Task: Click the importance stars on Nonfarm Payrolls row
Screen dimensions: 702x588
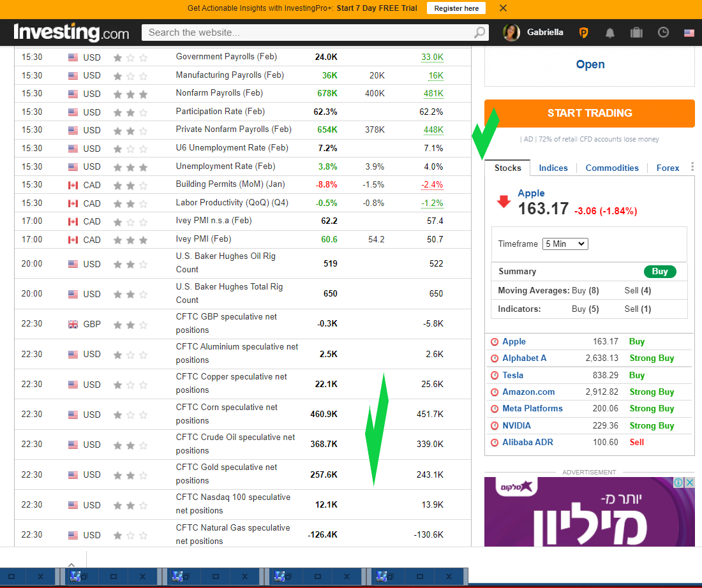Action: 130,94
